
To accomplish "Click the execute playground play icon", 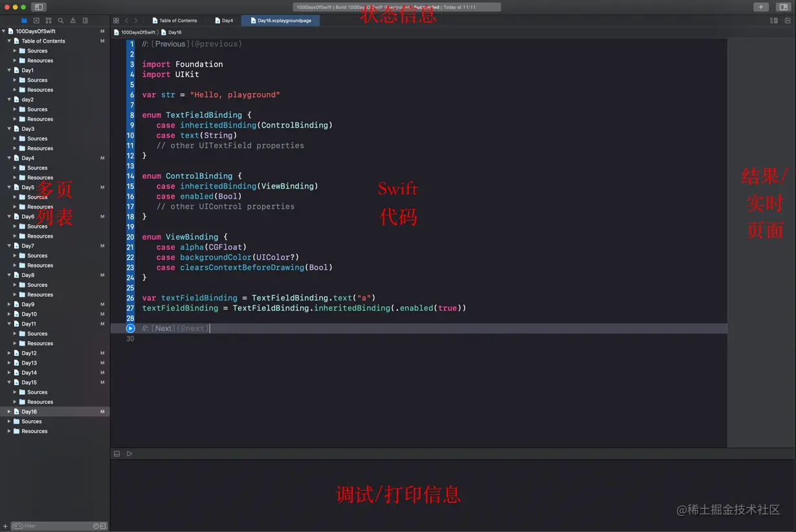I will [129, 454].
